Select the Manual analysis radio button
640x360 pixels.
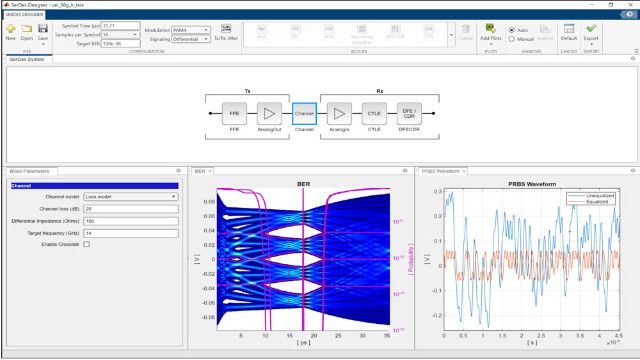point(511,39)
